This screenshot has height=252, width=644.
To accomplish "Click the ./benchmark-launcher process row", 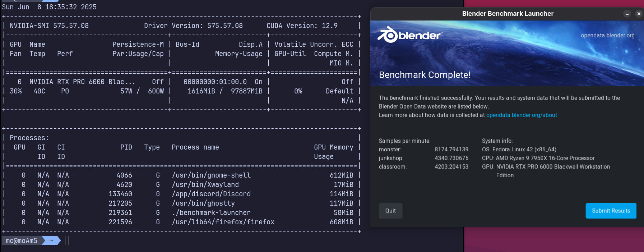I will pyautogui.click(x=181, y=212).
